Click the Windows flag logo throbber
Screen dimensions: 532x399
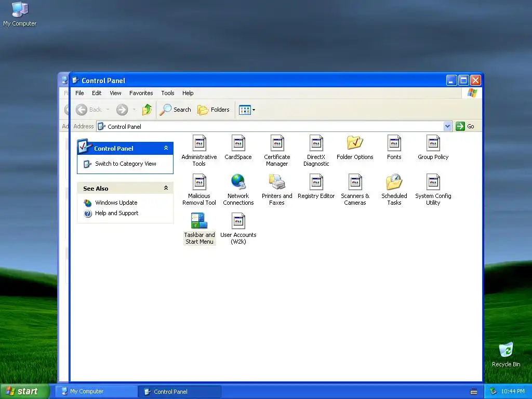point(472,92)
